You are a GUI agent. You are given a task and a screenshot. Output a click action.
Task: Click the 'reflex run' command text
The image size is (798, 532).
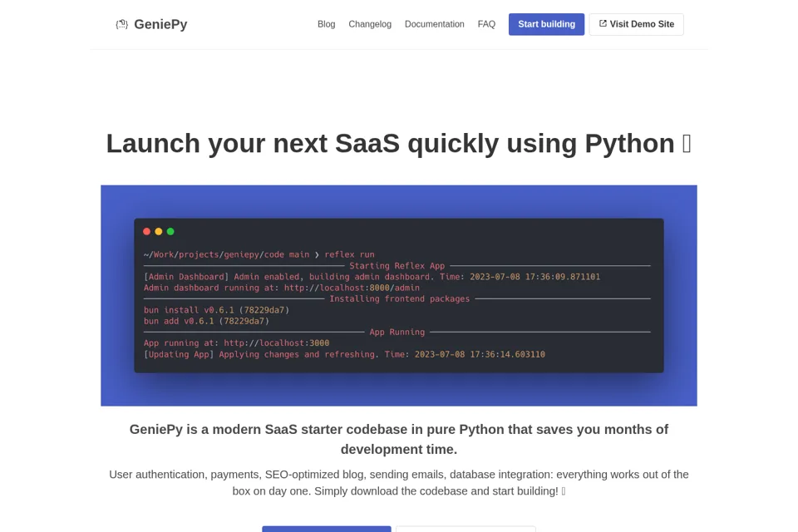pos(349,254)
